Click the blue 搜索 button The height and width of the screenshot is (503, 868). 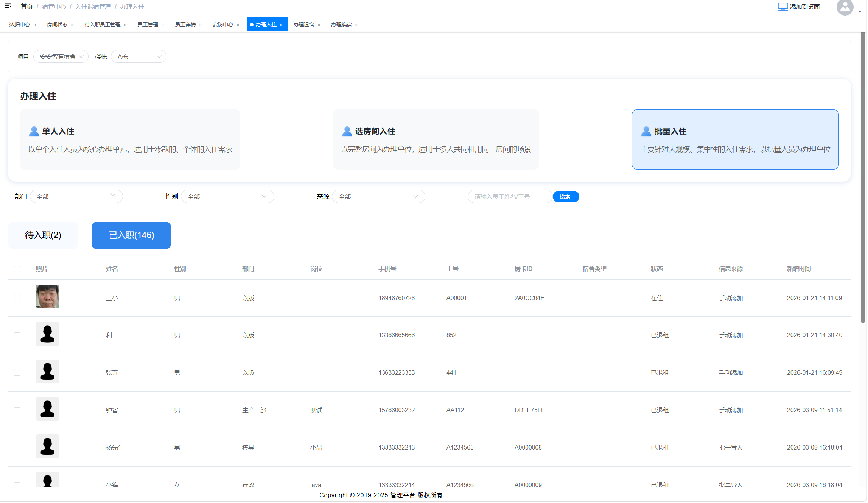click(566, 197)
